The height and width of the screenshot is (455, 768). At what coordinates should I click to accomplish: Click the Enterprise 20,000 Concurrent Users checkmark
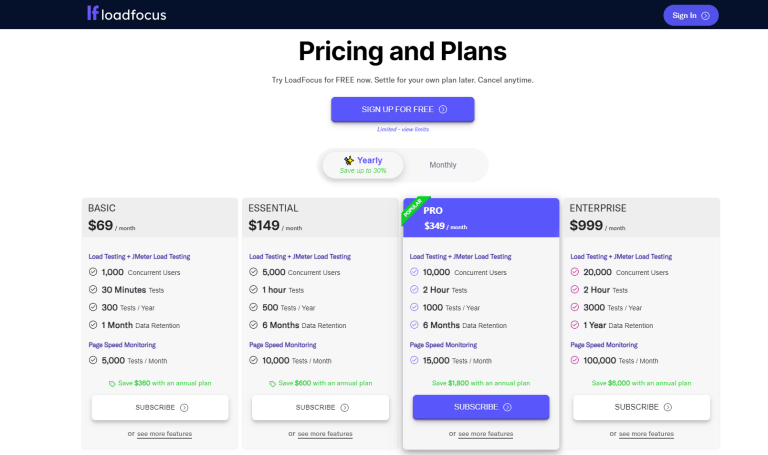pyautogui.click(x=575, y=272)
